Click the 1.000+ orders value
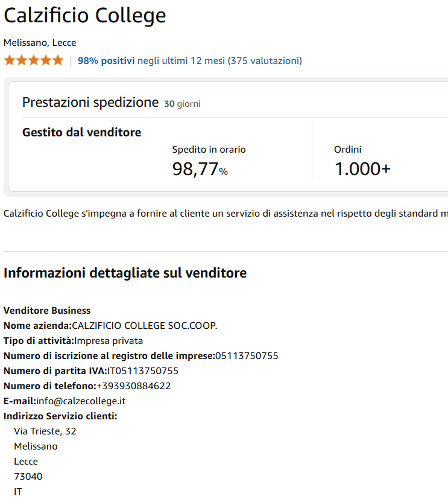This screenshot has height=499, width=448. [362, 170]
